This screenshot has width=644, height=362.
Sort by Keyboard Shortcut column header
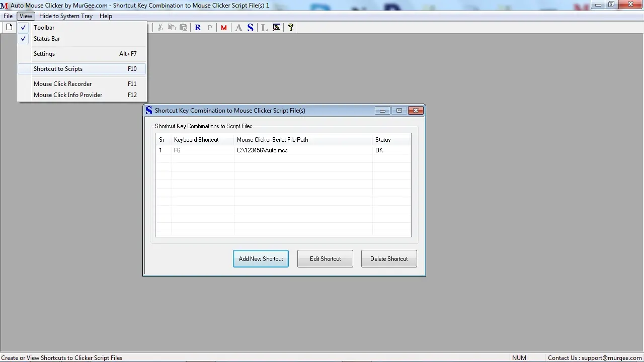click(x=202, y=140)
